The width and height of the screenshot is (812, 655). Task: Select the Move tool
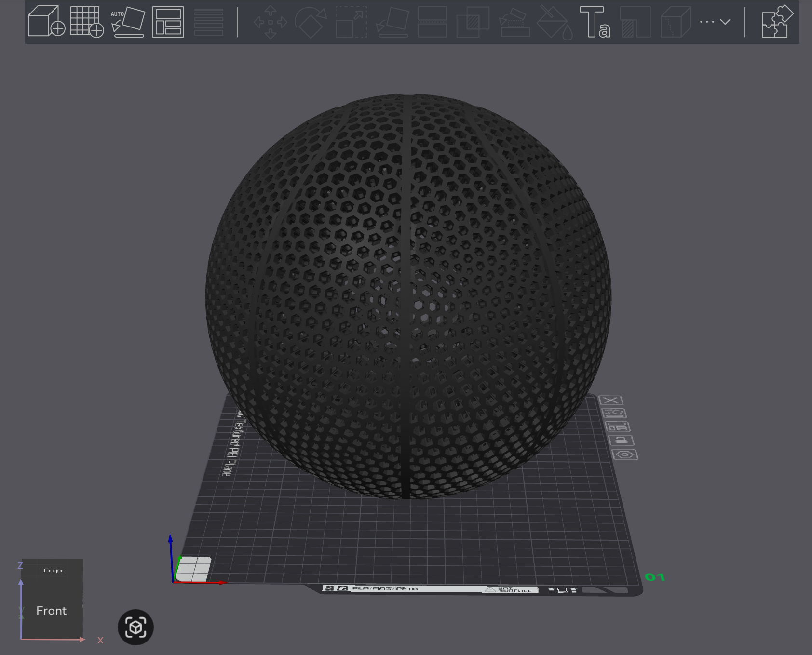(270, 22)
